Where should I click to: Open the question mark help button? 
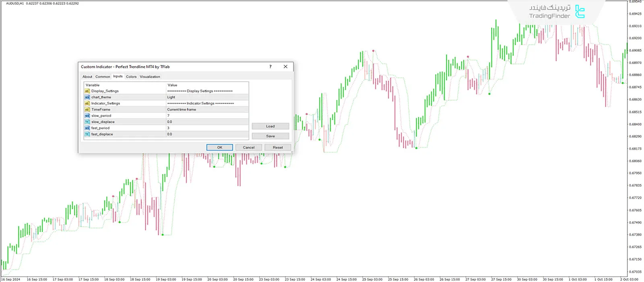point(270,67)
